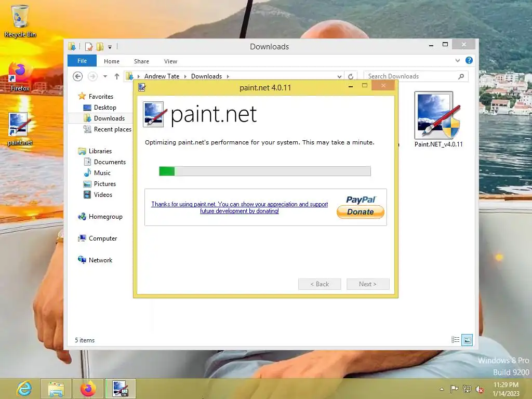This screenshot has width=532, height=399.
Task: Expand the address bar history dropdown
Action: click(x=339, y=76)
